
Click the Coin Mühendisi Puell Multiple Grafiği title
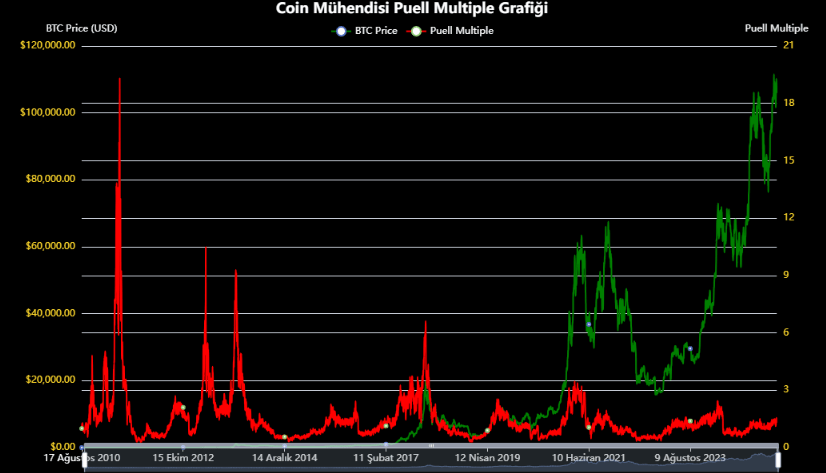pos(412,8)
